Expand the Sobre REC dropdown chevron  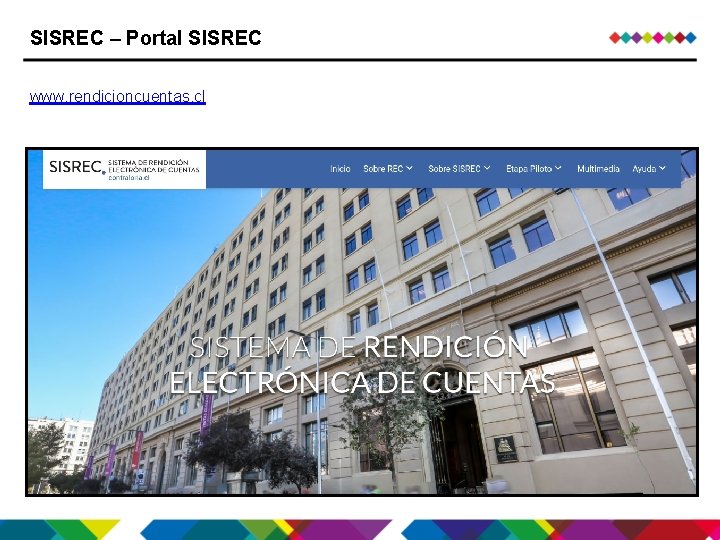(409, 169)
